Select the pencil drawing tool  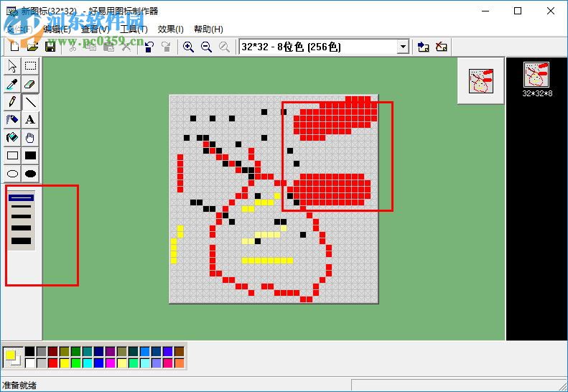pos(12,102)
